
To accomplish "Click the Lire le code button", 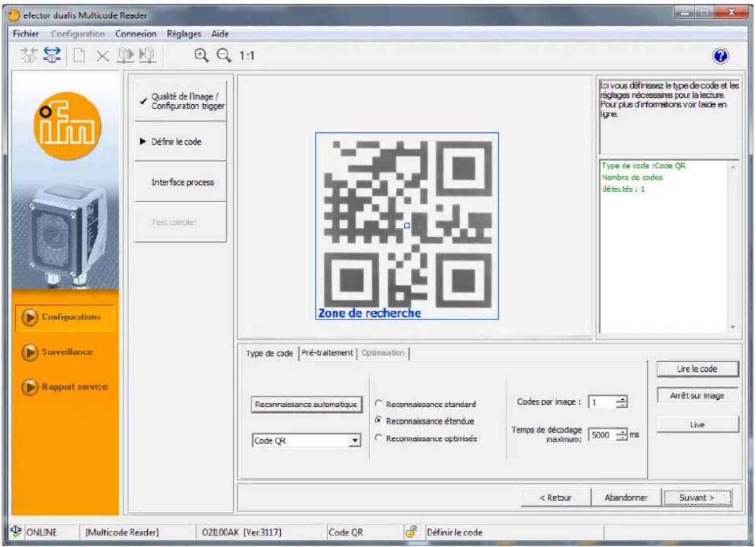I will click(697, 369).
